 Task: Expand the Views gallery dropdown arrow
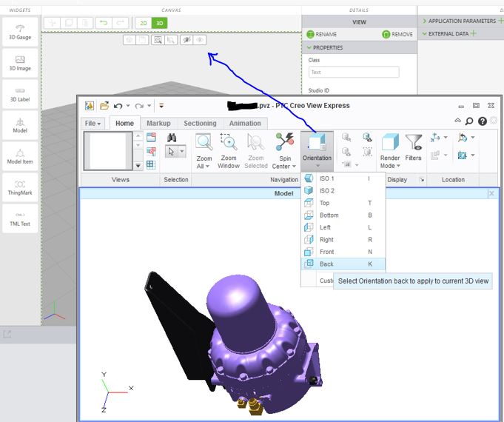click(x=138, y=166)
